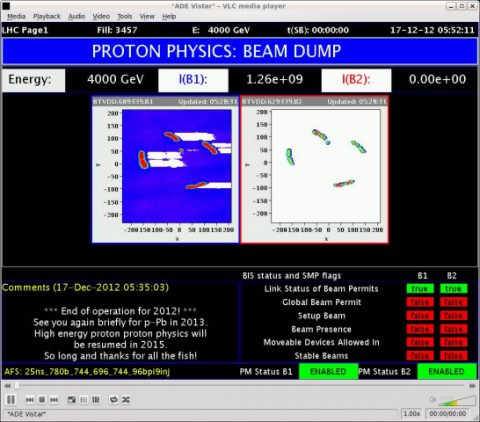Screen dimensions: 480x422
Task: Skip to next media item
Action: pyautogui.click(x=54, y=400)
